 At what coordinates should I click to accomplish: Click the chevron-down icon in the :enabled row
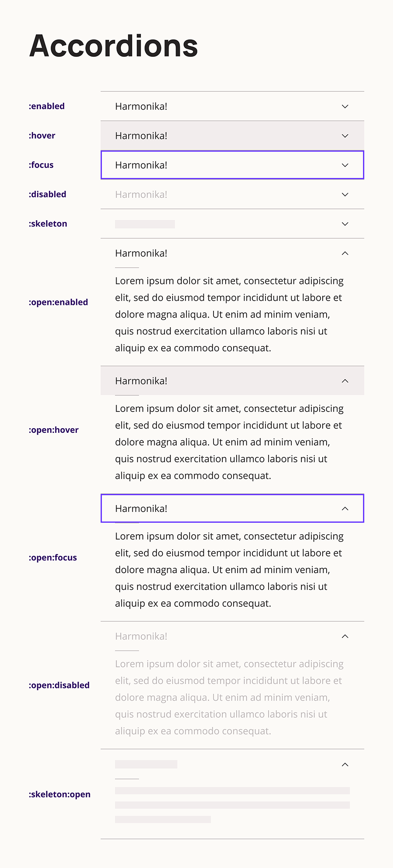tap(345, 107)
